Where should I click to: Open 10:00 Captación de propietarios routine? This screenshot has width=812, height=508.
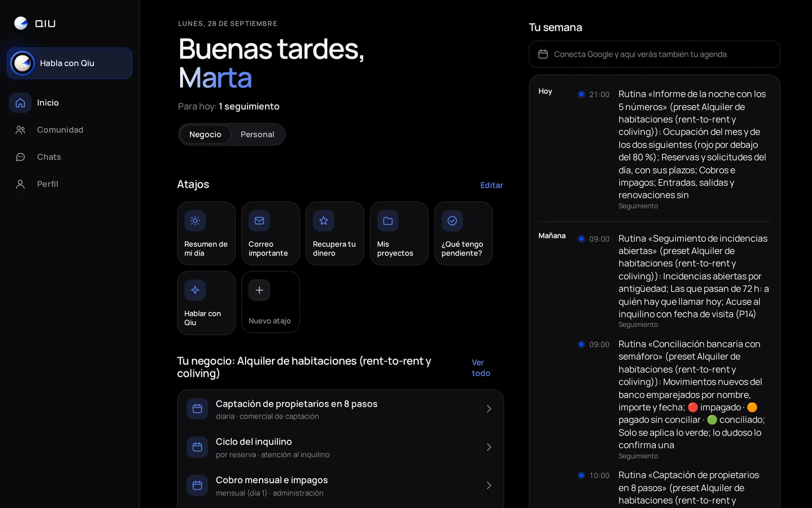pos(674,488)
